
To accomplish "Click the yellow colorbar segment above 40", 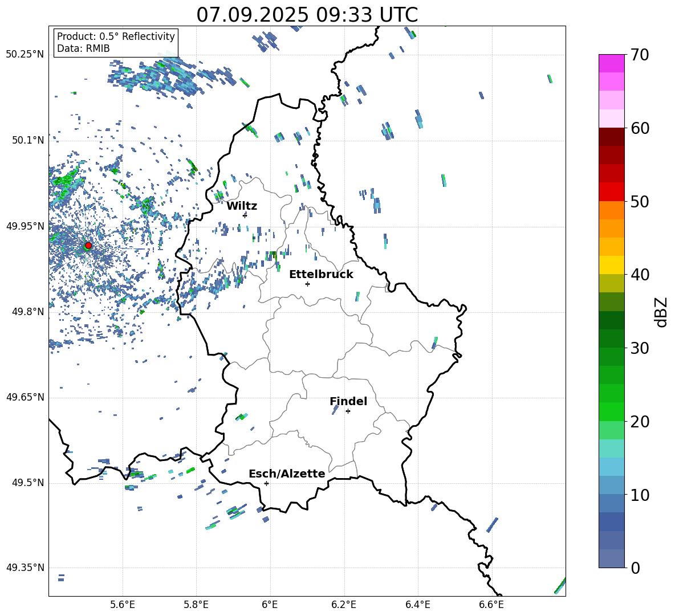I will [x=611, y=265].
